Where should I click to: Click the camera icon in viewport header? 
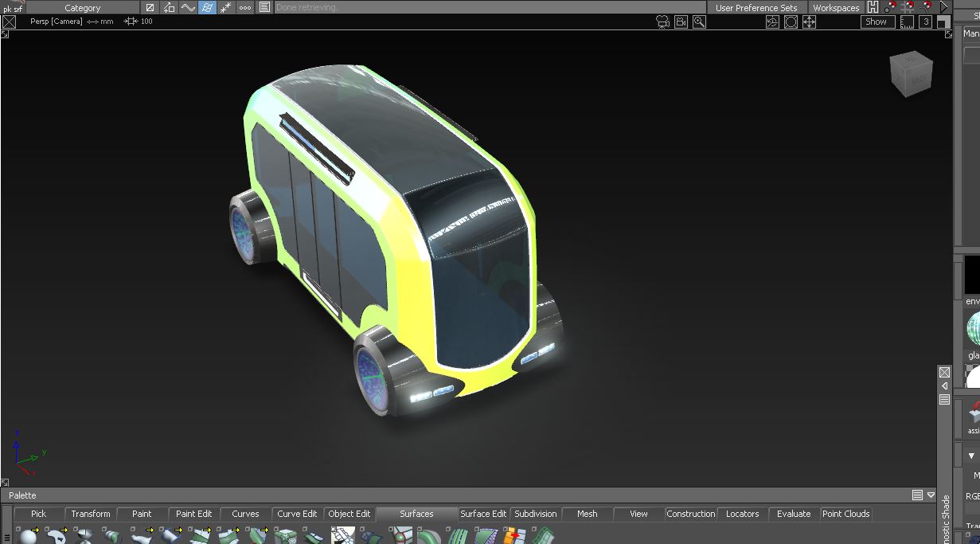[x=662, y=22]
